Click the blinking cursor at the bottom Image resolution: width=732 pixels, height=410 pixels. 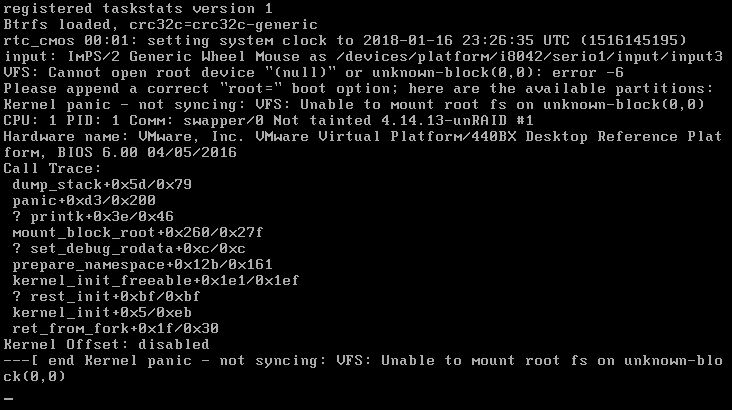coord(8,399)
